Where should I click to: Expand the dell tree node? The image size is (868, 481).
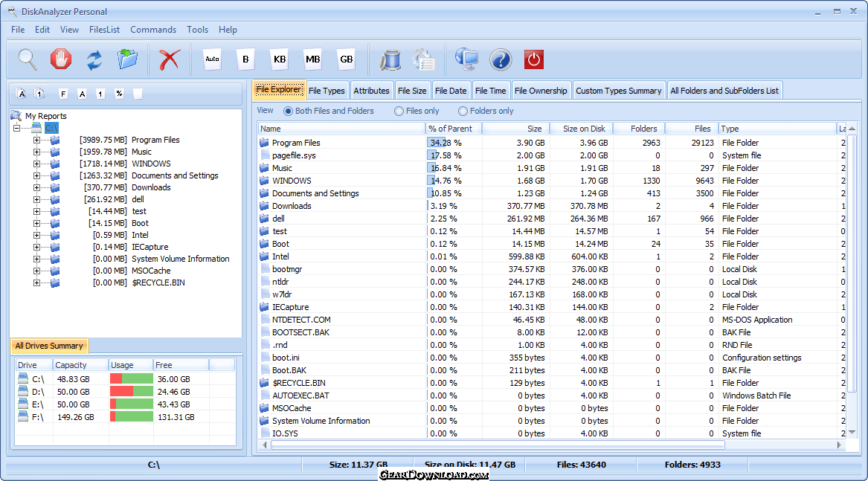pyautogui.click(x=36, y=199)
